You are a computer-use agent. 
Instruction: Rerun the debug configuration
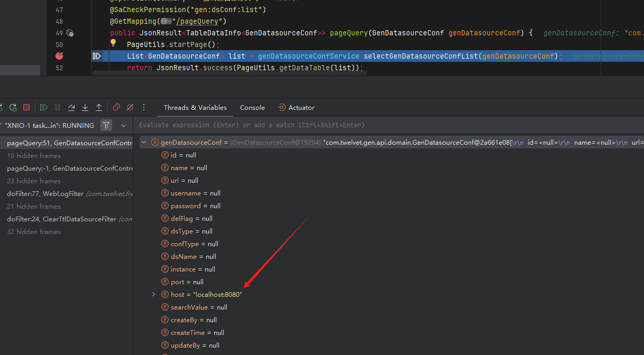pos(13,107)
